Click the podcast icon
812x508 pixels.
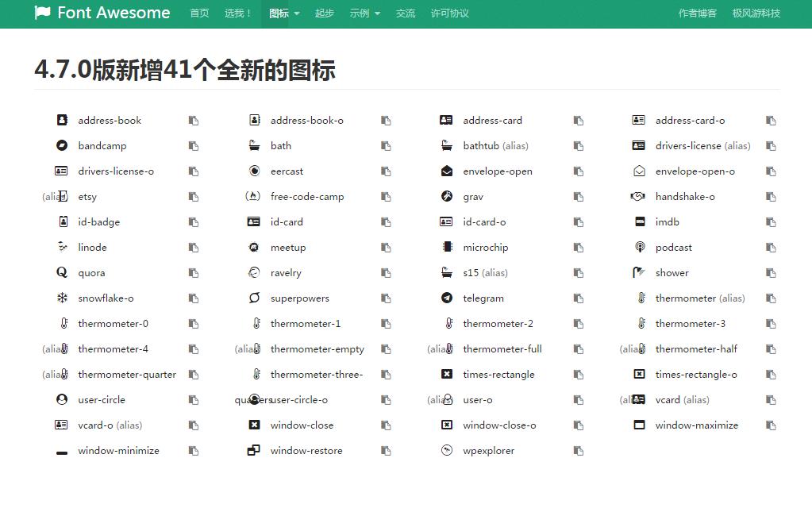pyautogui.click(x=640, y=247)
